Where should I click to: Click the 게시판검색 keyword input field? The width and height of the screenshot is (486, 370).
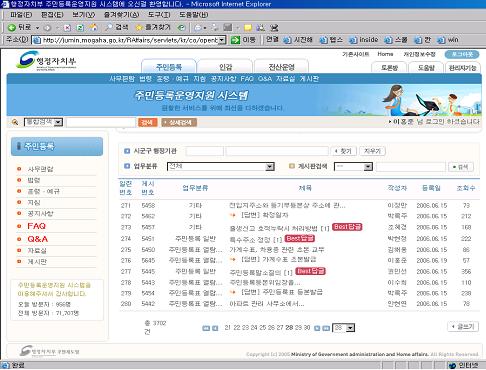click(410, 167)
